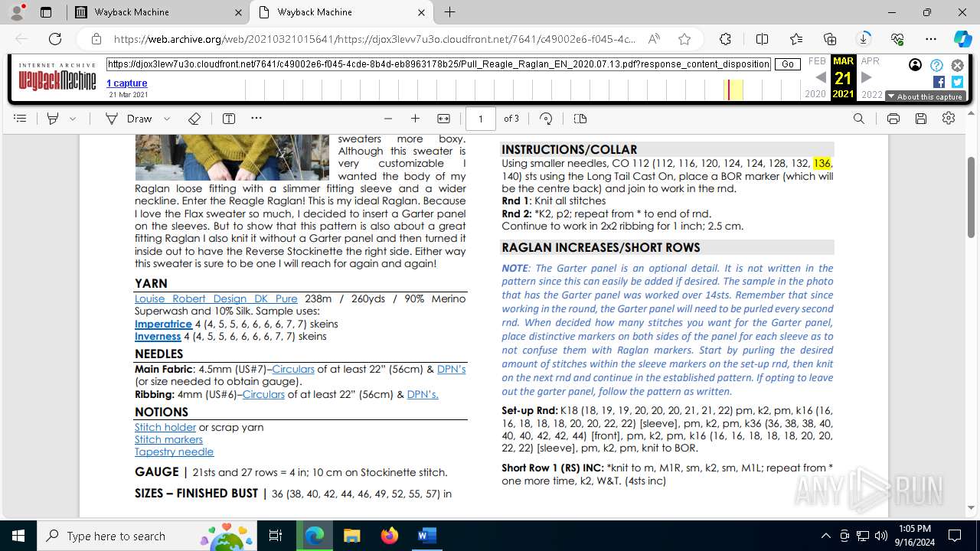Activate the Add text tool
This screenshot has width=980, height=551.
pyautogui.click(x=229, y=119)
